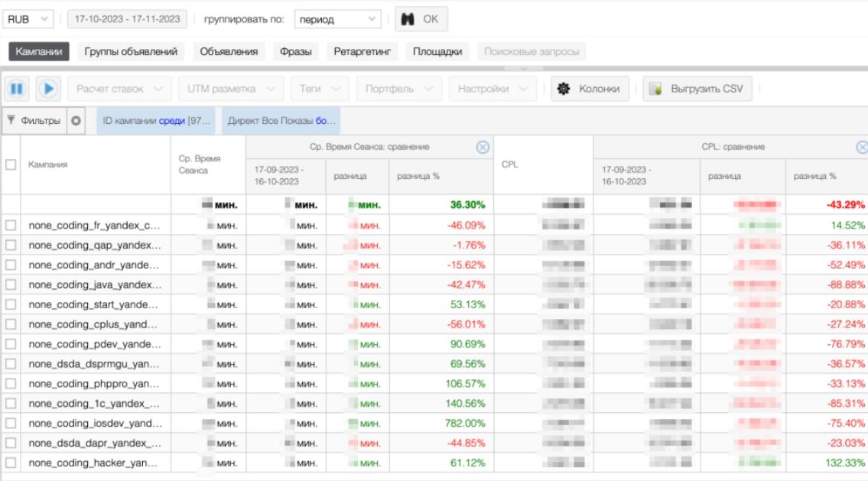
Task: Check the none_coding_java_yandex campaign checkbox
Action: pyautogui.click(x=11, y=284)
